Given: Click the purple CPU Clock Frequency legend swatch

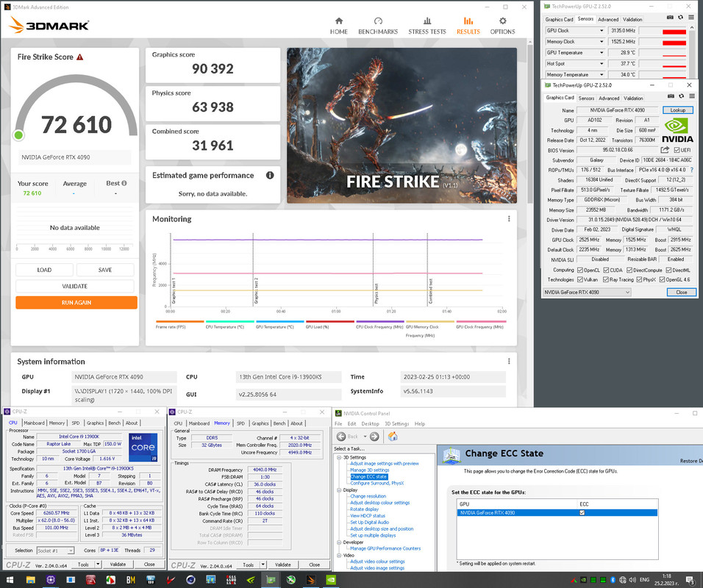Looking at the screenshot, I should pyautogui.click(x=380, y=321).
